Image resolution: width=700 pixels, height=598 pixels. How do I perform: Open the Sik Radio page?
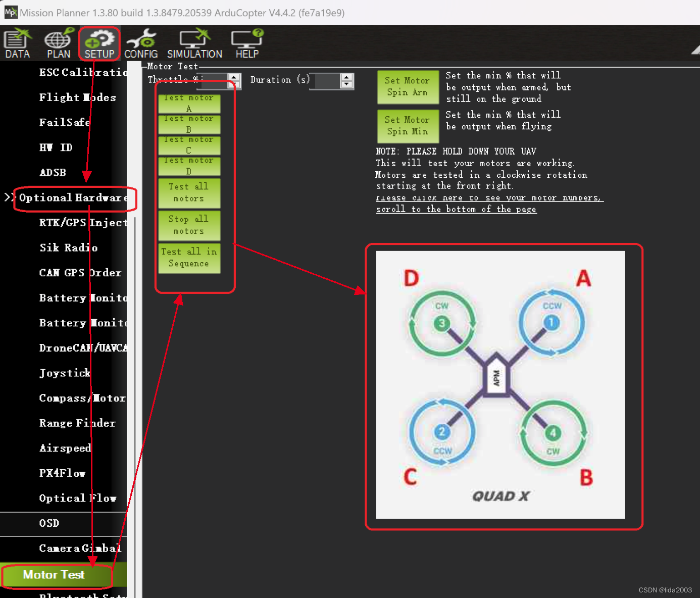[x=69, y=247]
